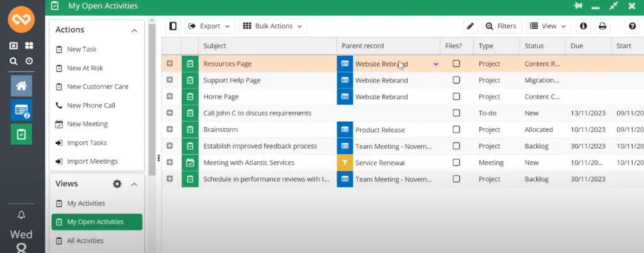Tick Files checkbox for Resources Page
The image size is (644, 253).
[457, 63]
